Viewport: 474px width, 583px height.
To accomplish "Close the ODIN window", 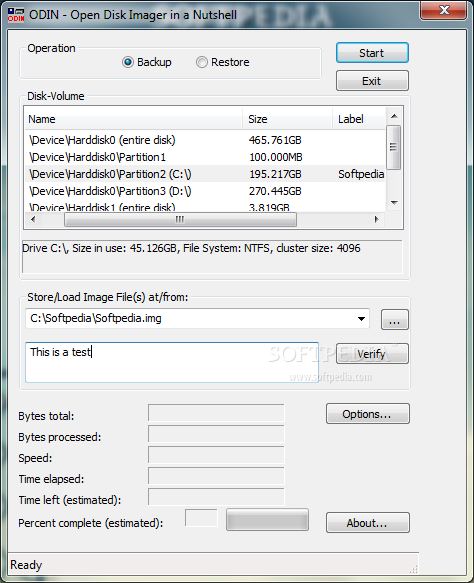I will (x=444, y=10).
